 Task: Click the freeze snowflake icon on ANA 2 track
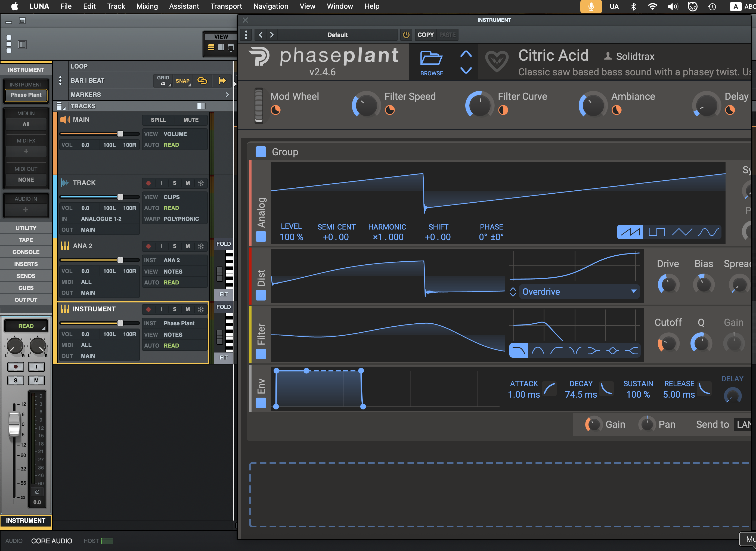pos(201,246)
